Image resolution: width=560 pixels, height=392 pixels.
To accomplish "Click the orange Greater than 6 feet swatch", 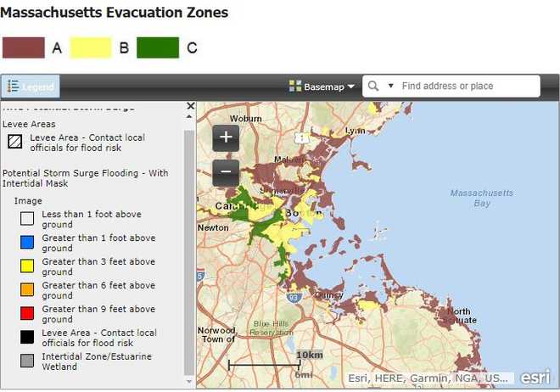I will coord(27,290).
